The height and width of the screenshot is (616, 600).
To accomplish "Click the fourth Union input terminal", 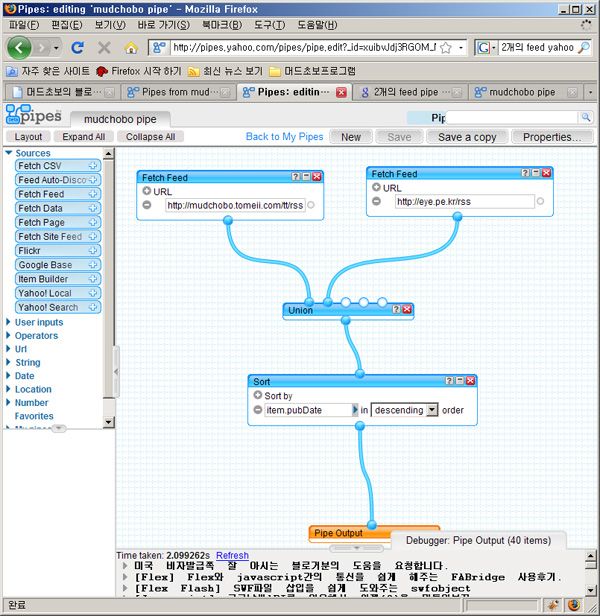I will [364, 302].
